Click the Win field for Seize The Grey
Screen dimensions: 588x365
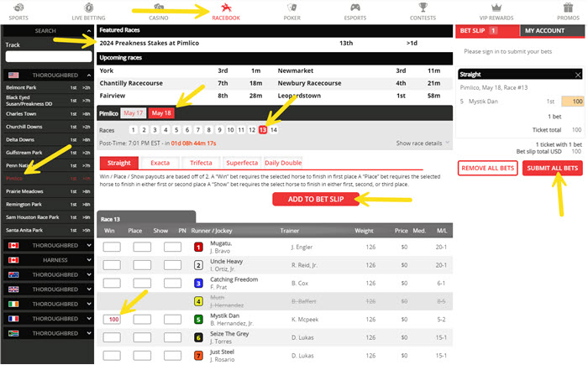pos(112,337)
